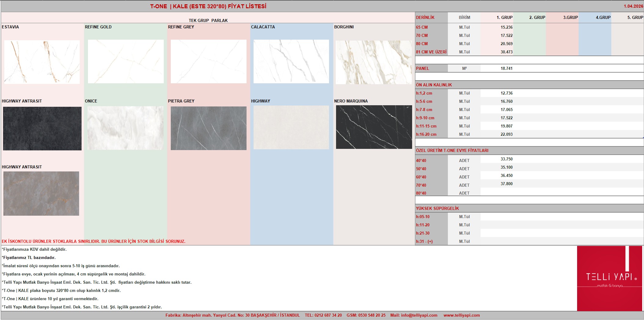
Task: Select the Pietra Grey sample image
Action: pyautogui.click(x=209, y=128)
